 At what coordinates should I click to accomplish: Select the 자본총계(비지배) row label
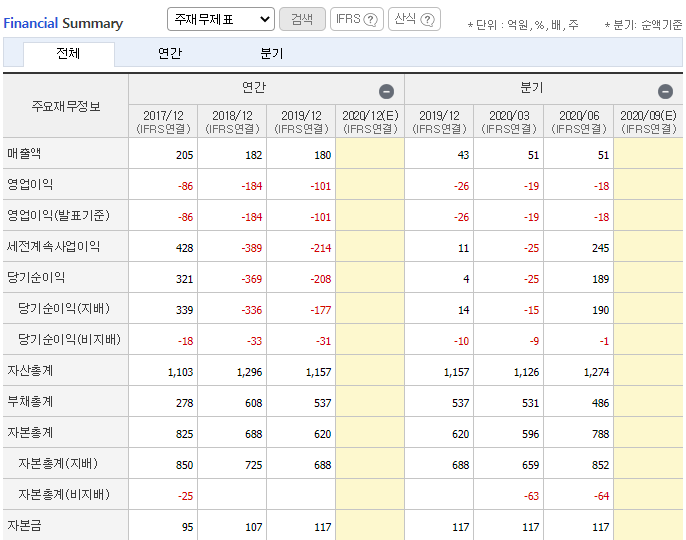[64, 495]
